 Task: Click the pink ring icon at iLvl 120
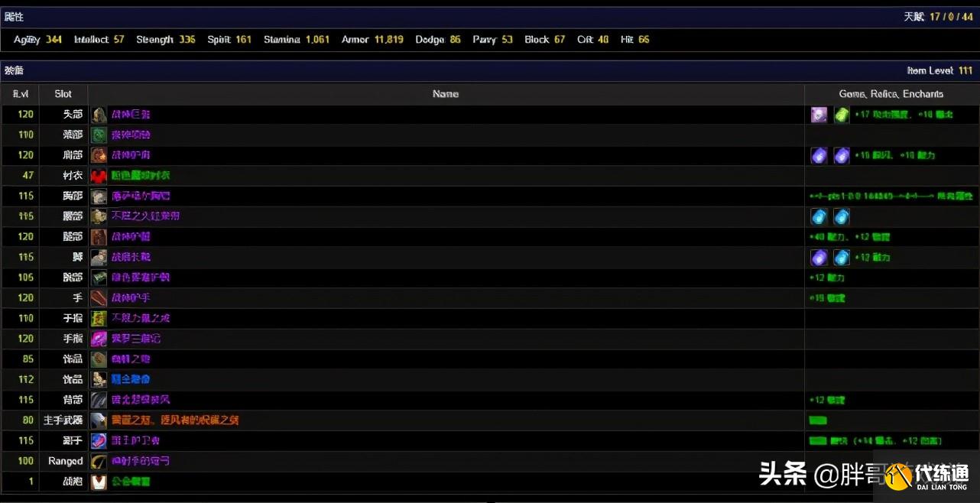click(99, 339)
